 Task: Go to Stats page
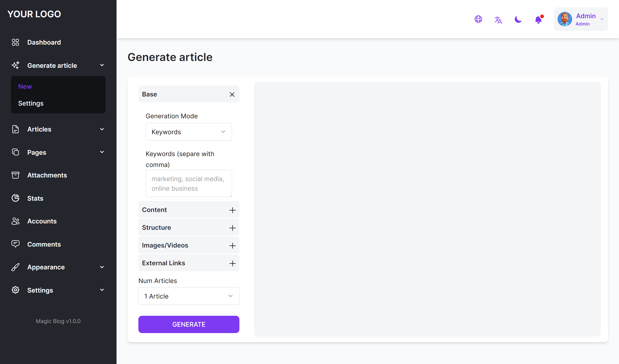coord(35,198)
